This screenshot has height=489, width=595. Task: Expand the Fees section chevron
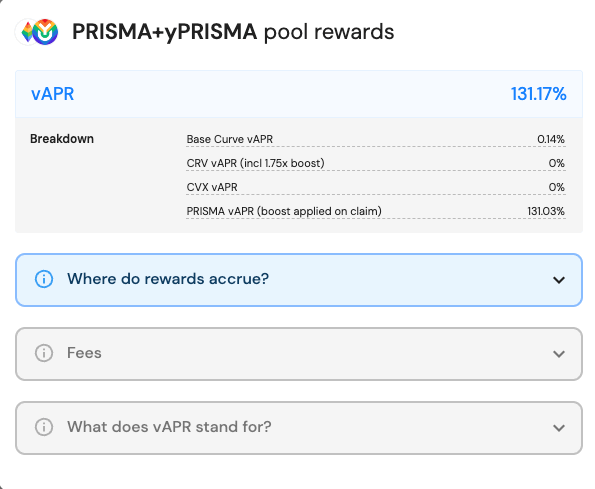pos(559,354)
